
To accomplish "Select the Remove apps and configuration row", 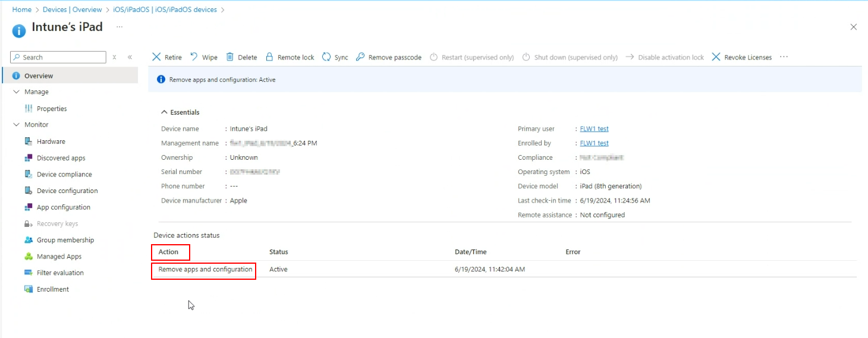I will coord(504,269).
